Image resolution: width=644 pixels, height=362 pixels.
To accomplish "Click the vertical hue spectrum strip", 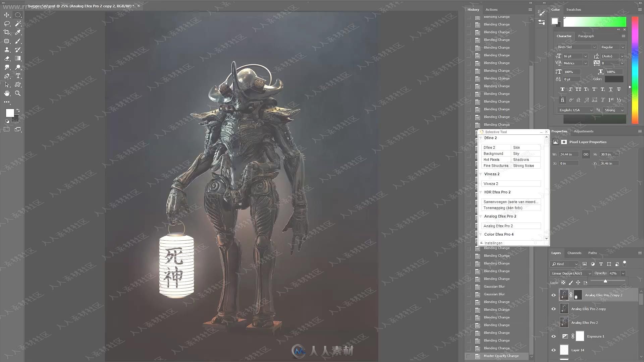I will coord(635,70).
